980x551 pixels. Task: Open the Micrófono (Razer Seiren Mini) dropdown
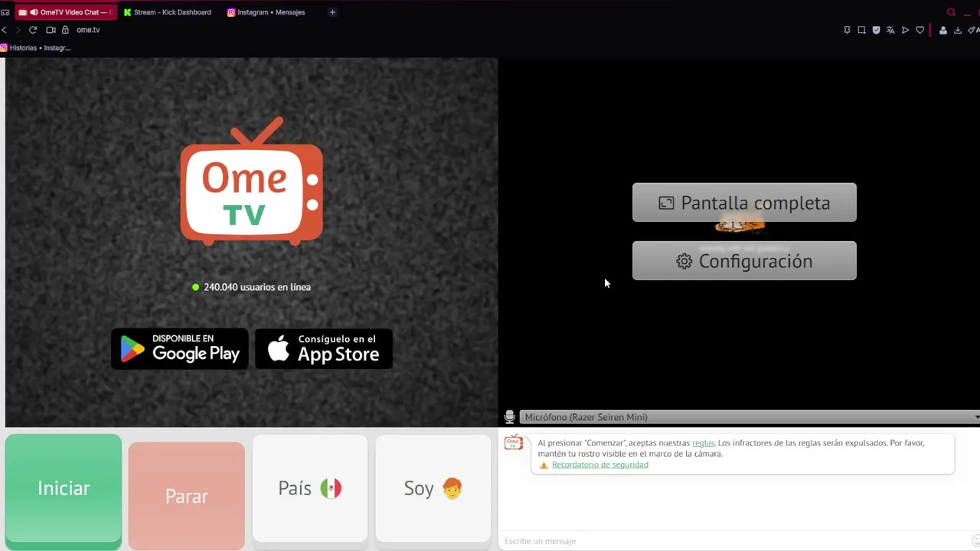point(749,417)
